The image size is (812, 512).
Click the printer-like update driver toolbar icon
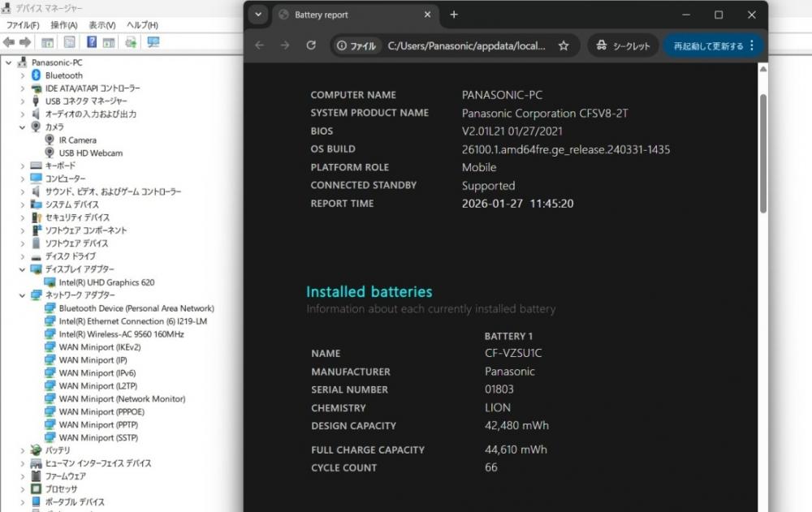click(x=131, y=42)
